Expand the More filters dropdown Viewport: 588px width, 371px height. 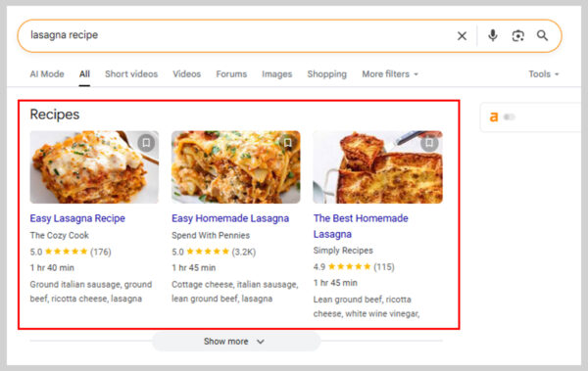point(390,74)
